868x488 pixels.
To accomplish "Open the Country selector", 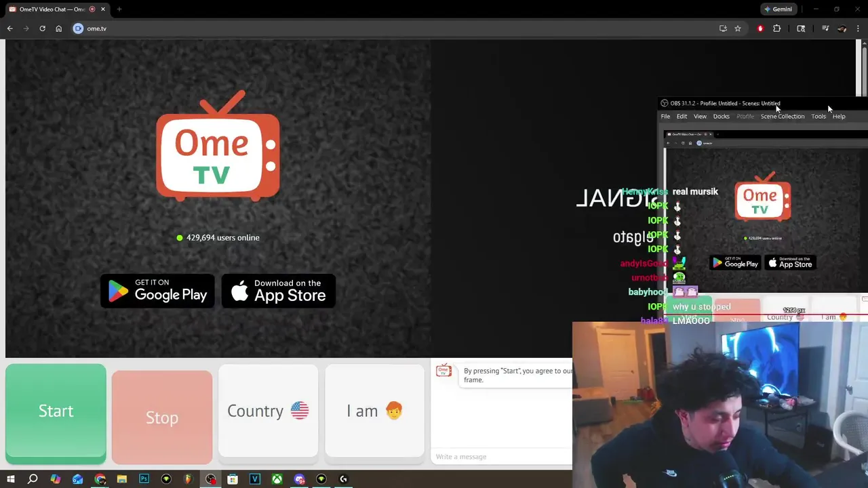I will (x=268, y=411).
